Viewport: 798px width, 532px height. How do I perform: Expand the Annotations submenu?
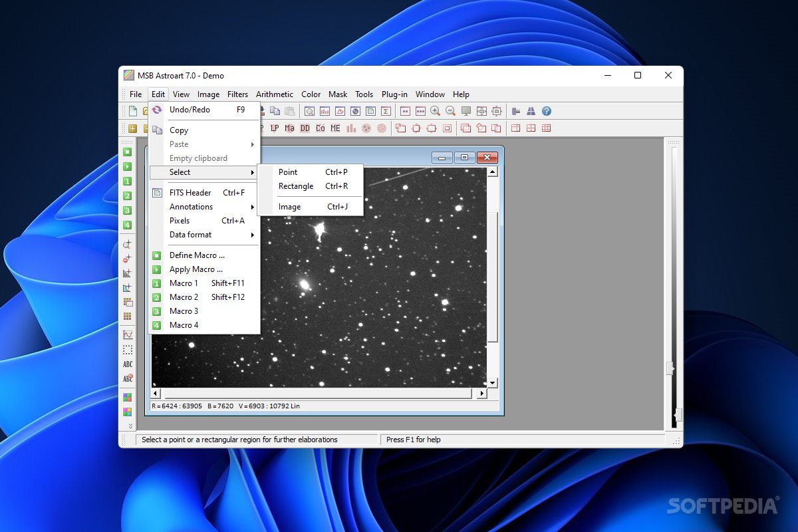[x=204, y=207]
